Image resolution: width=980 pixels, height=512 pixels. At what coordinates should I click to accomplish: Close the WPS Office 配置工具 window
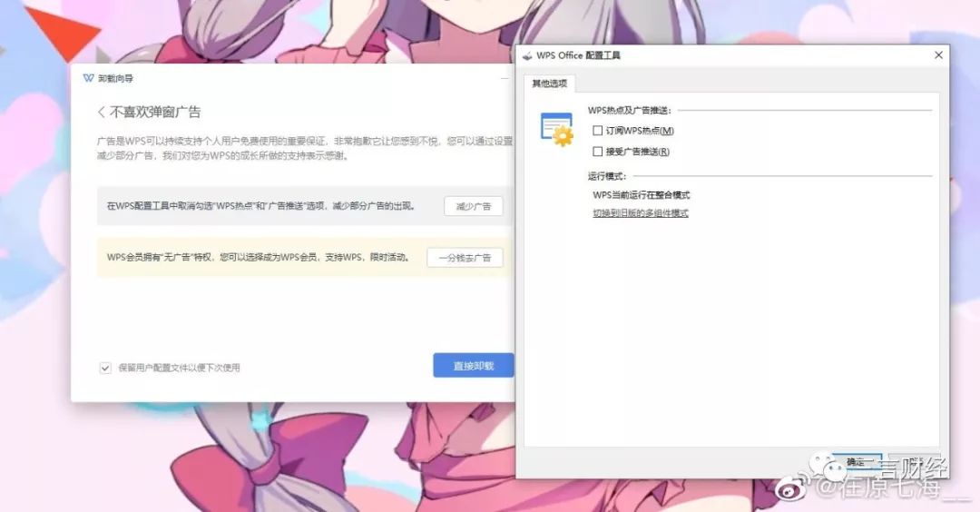pyautogui.click(x=938, y=55)
